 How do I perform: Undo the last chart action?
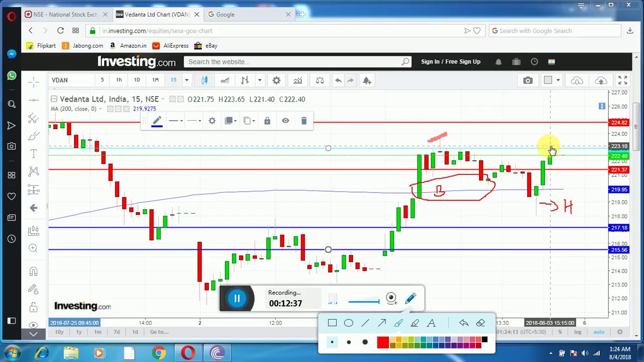(x=338, y=80)
